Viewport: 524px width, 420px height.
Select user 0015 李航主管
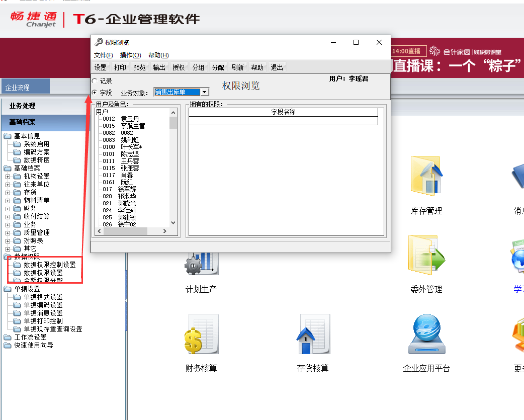[x=124, y=126]
